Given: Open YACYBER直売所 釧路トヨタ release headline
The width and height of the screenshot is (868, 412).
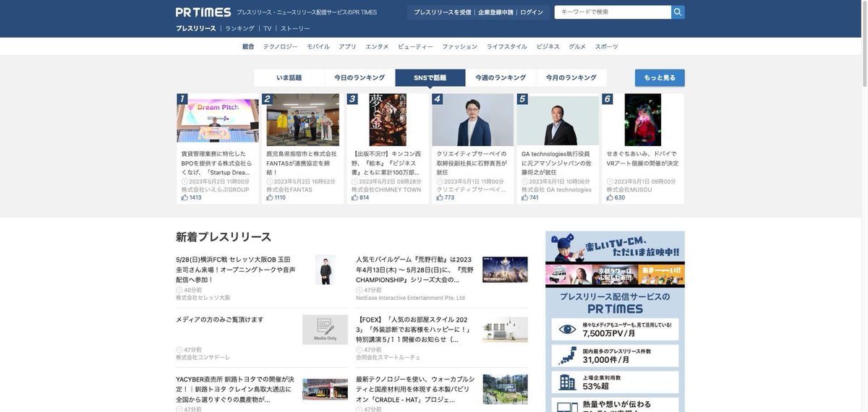Looking at the screenshot, I should (x=236, y=389).
